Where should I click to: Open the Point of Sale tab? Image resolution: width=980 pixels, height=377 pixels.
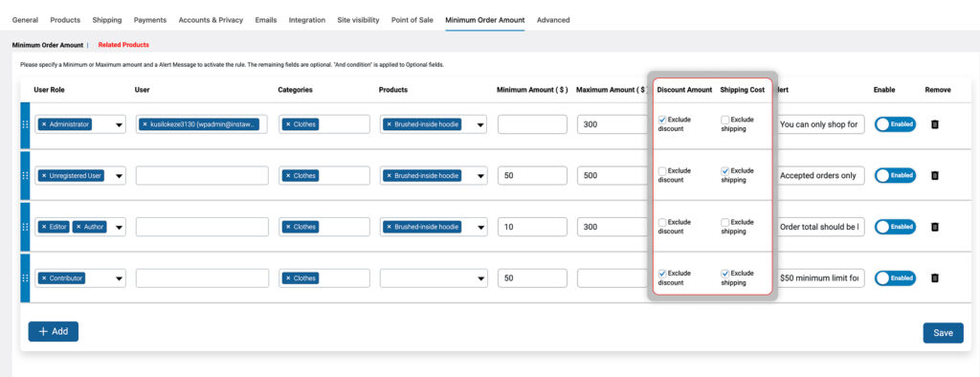pyautogui.click(x=412, y=20)
